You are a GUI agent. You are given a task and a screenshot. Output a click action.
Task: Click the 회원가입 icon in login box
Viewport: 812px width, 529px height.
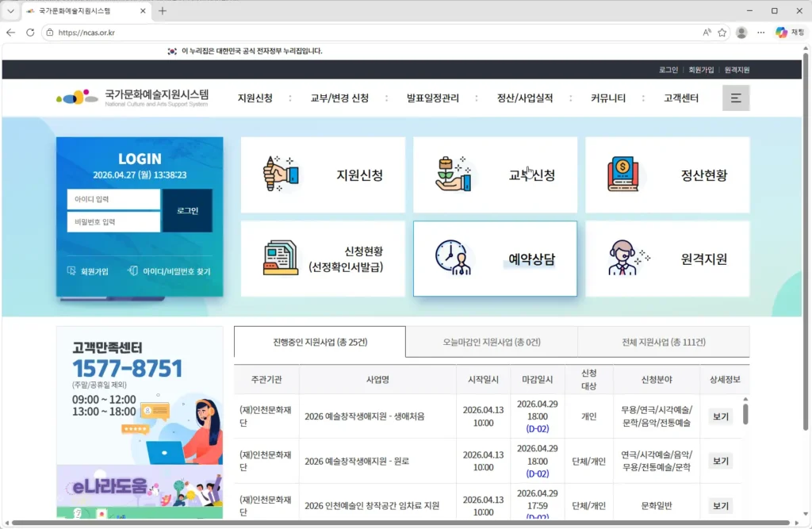click(x=71, y=271)
